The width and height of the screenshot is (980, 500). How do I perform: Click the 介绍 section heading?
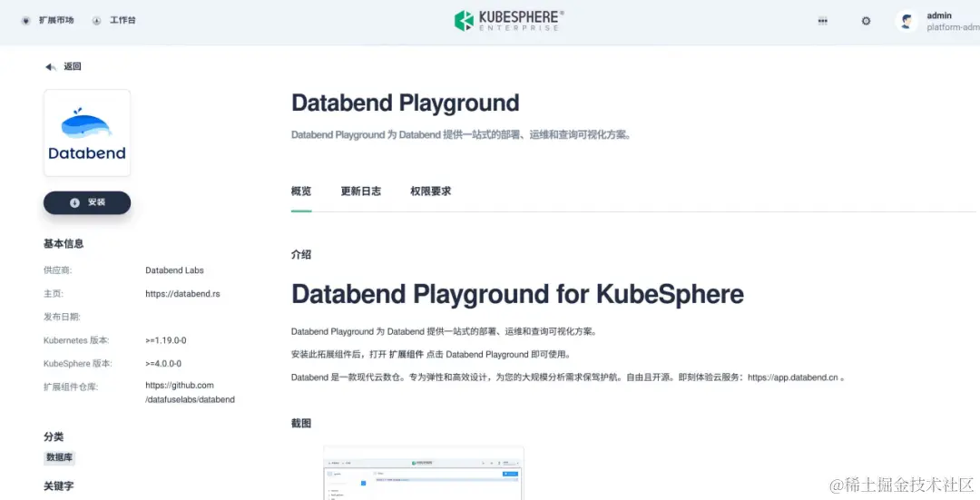tap(301, 254)
